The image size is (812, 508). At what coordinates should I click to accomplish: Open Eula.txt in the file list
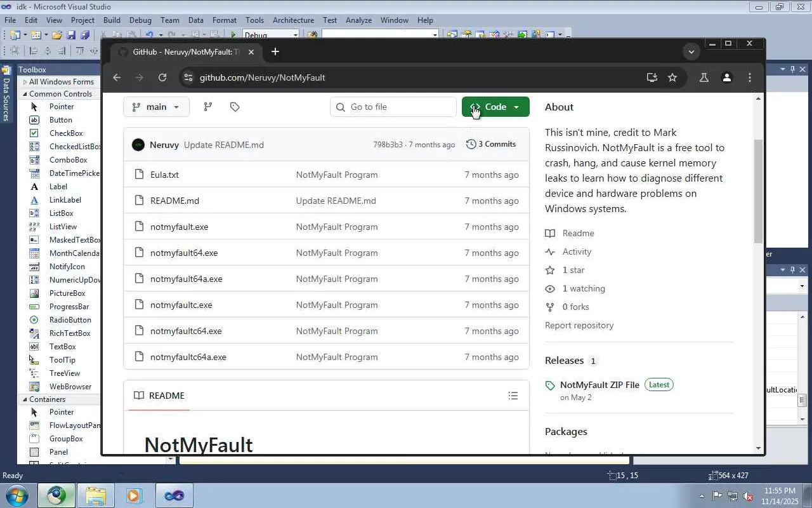click(x=164, y=175)
